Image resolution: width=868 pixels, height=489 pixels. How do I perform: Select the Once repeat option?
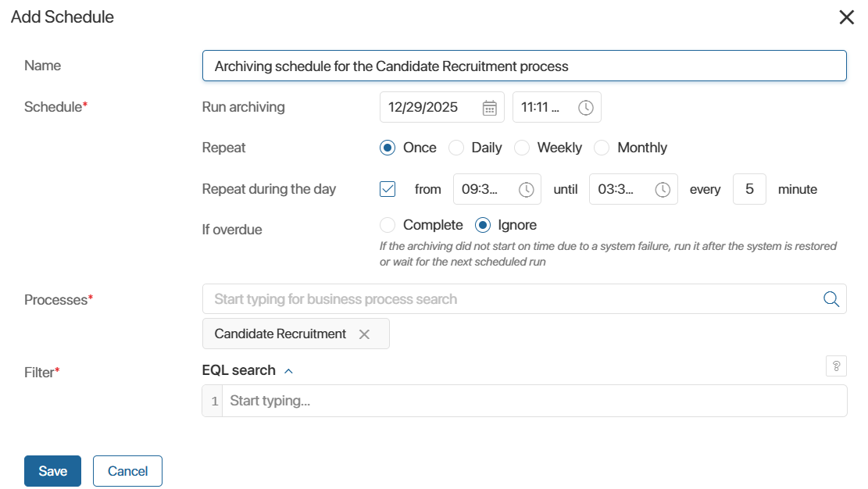coord(388,148)
